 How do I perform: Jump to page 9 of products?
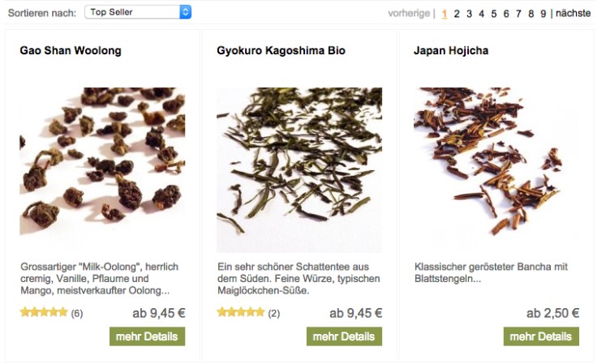pos(544,14)
